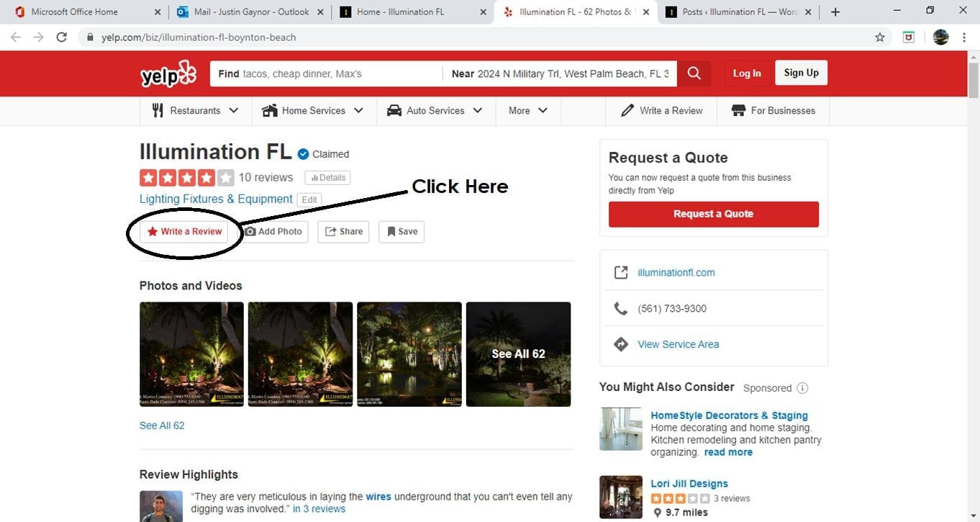
Task: Open the illuminationfl.com website link
Action: pos(676,273)
